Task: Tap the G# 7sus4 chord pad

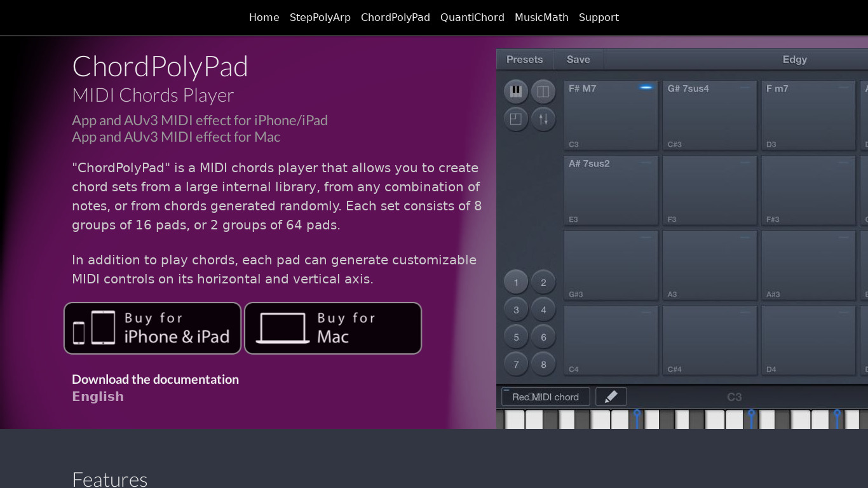Action: point(710,115)
